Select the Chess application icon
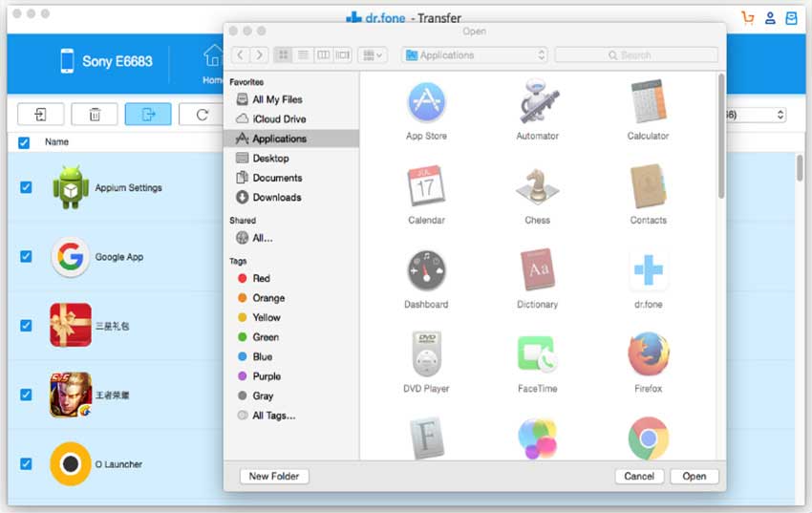 pos(537,186)
